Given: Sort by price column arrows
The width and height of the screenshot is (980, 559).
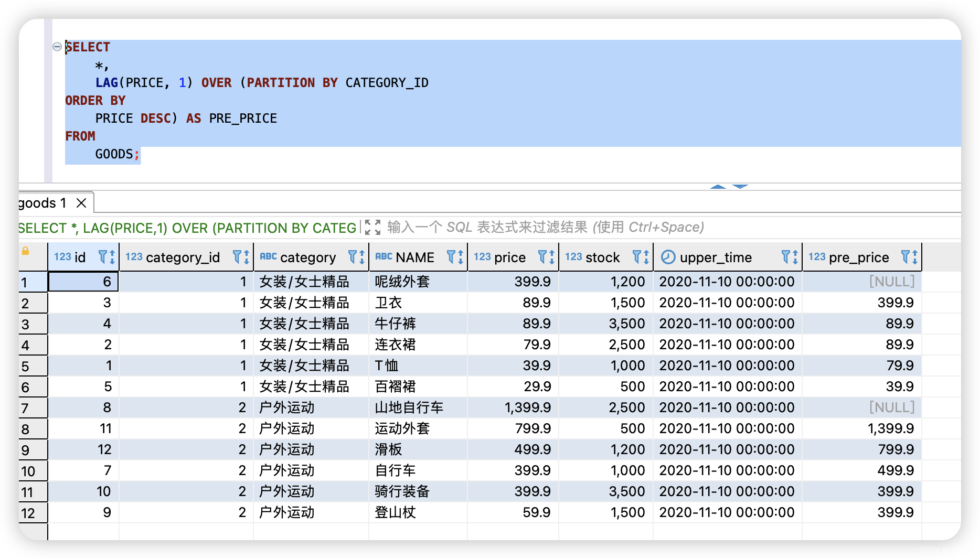Looking at the screenshot, I should click(552, 257).
